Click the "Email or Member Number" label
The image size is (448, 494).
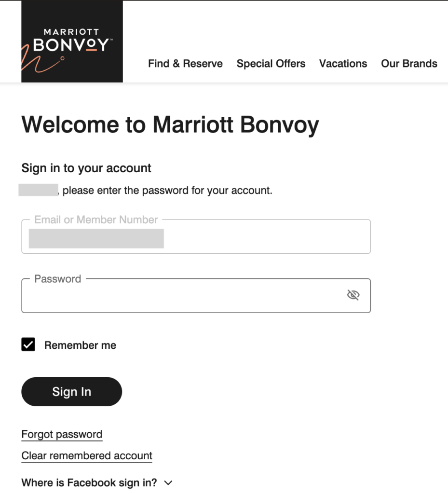pos(96,220)
